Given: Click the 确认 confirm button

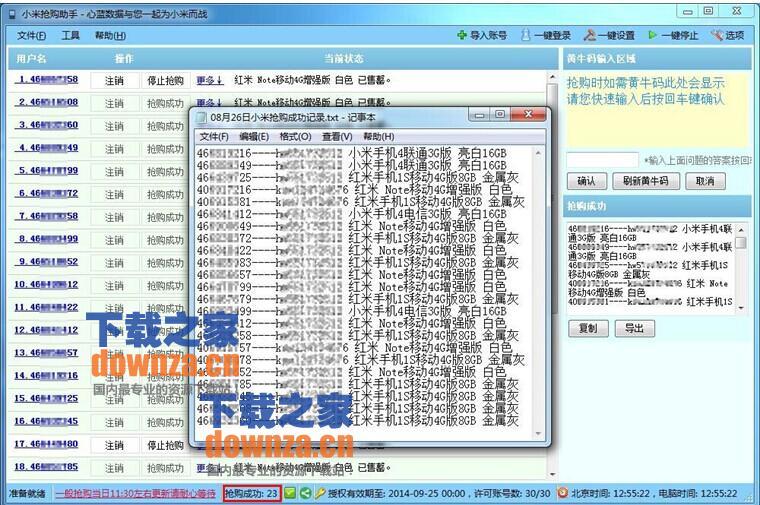Looking at the screenshot, I should pos(586,181).
